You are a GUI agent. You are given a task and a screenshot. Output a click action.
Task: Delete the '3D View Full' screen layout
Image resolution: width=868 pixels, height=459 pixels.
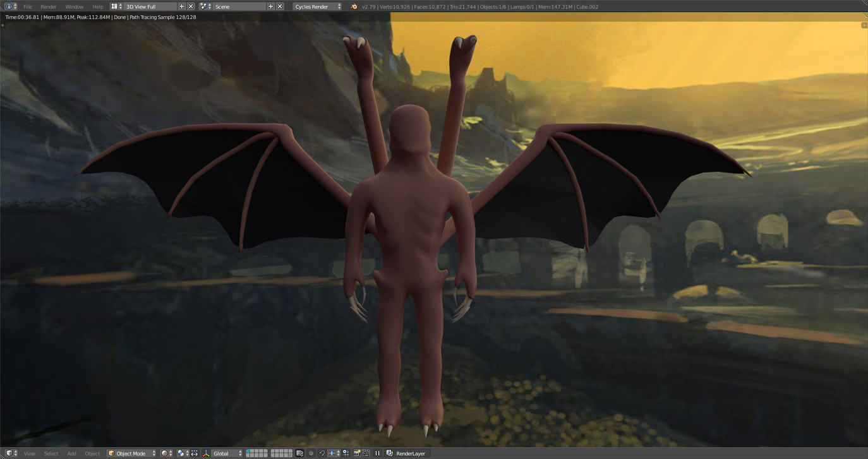pos(191,6)
